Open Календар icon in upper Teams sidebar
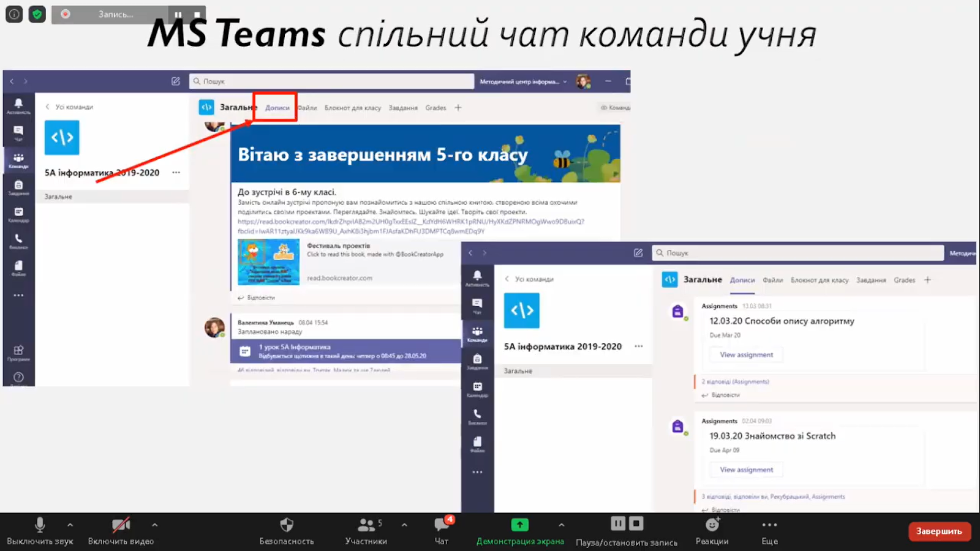 tap(18, 214)
